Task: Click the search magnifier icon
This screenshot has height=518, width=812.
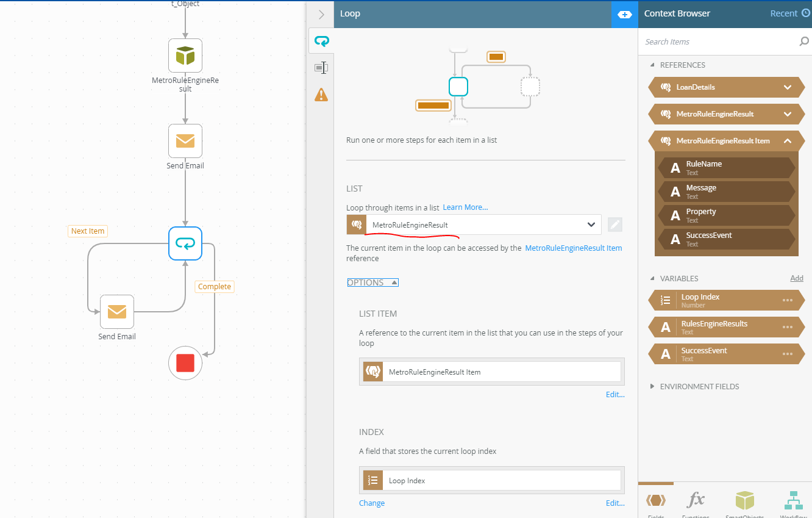Action: click(804, 41)
